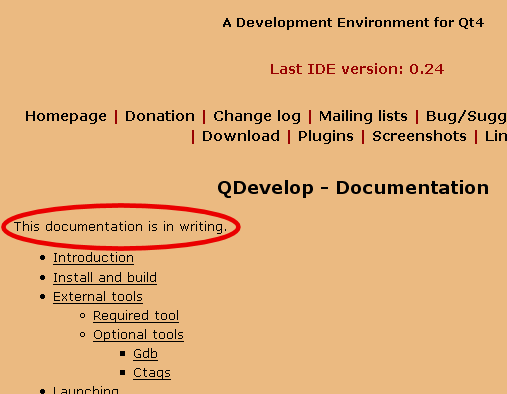Click 'A Development Environment for Qt4' tagline
Image resolution: width=507 pixels, height=394 pixels.
tap(353, 23)
